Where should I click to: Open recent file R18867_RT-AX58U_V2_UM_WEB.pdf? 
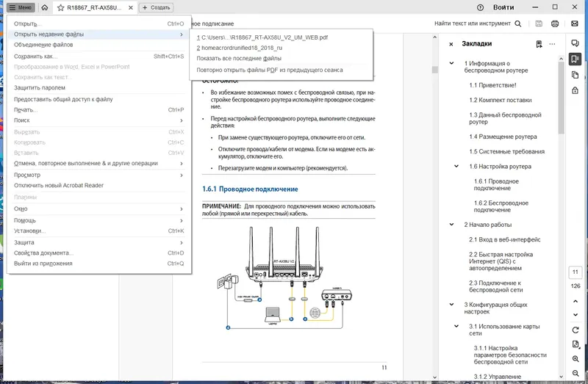click(282, 37)
